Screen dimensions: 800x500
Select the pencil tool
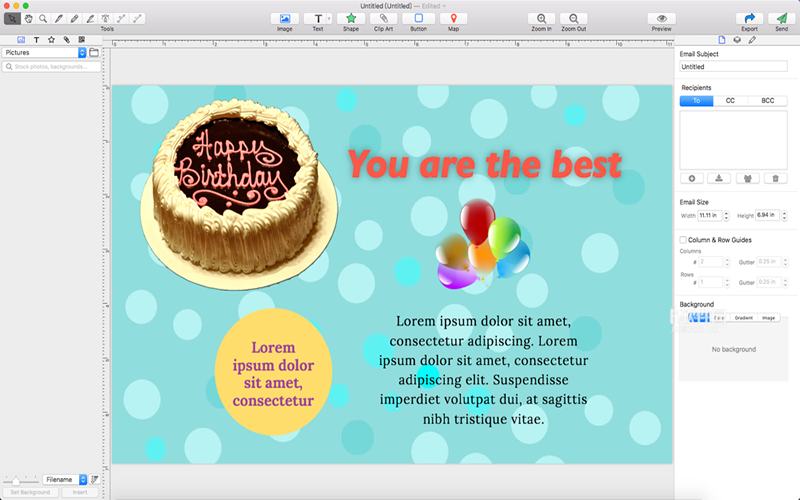pyautogui.click(x=74, y=19)
